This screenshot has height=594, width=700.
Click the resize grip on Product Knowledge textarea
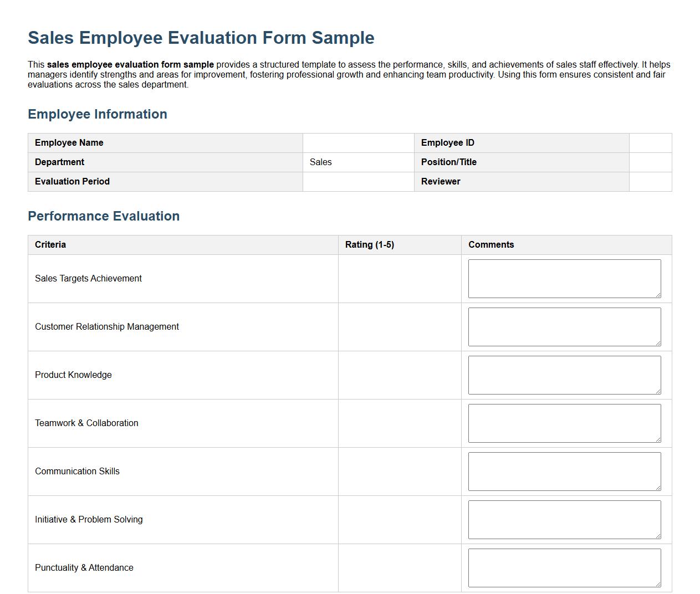coord(658,392)
